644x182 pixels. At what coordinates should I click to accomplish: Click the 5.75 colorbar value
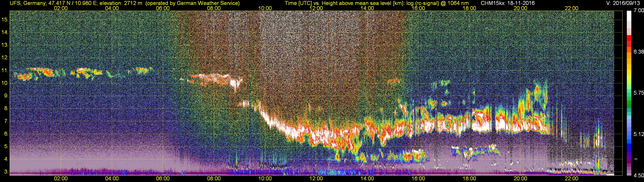(639, 93)
